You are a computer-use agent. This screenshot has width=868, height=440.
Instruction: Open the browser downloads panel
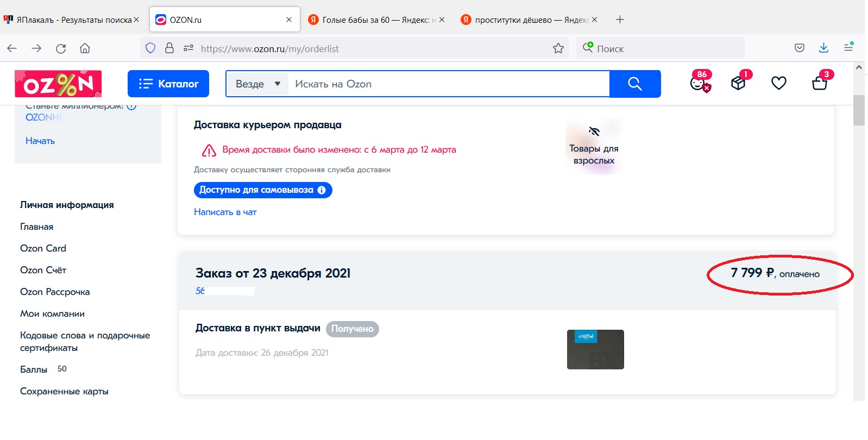823,48
